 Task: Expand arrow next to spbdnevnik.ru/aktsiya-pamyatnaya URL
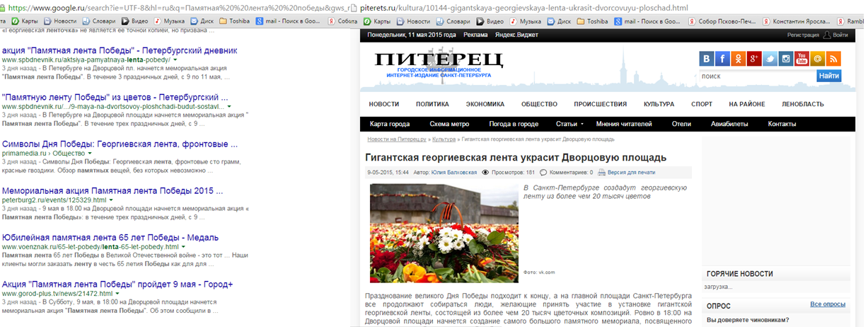coord(177,60)
